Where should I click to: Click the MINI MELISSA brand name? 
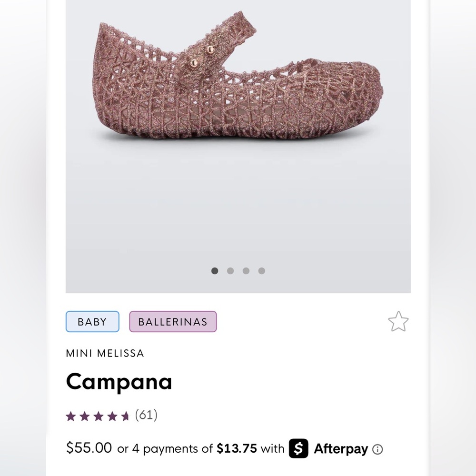105,353
